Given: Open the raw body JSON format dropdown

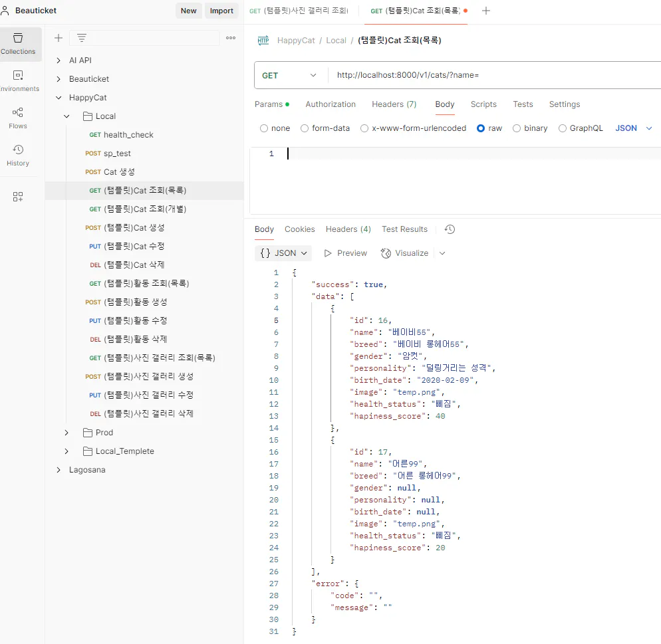Looking at the screenshot, I should pyautogui.click(x=633, y=128).
